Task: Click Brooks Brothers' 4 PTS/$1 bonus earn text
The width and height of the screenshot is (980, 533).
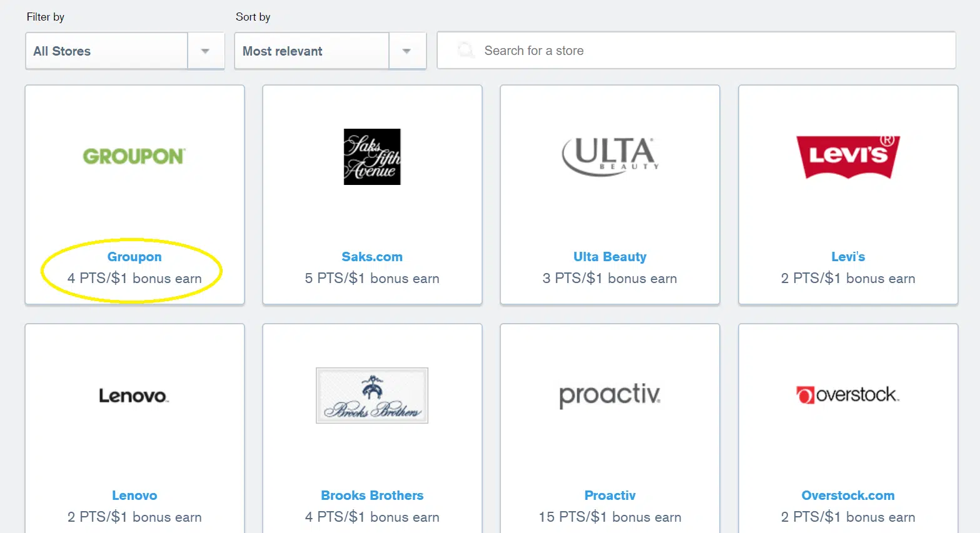Action: (x=372, y=517)
